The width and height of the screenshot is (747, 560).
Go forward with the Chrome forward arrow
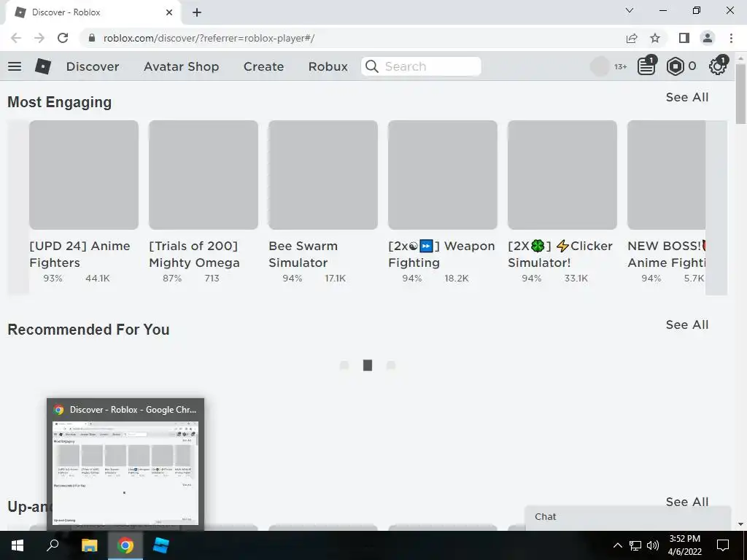(39, 38)
